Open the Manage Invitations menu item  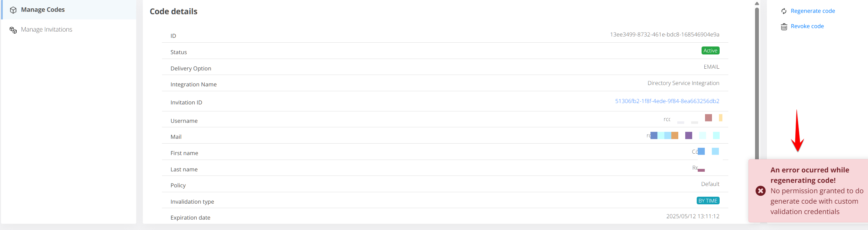coord(47,29)
